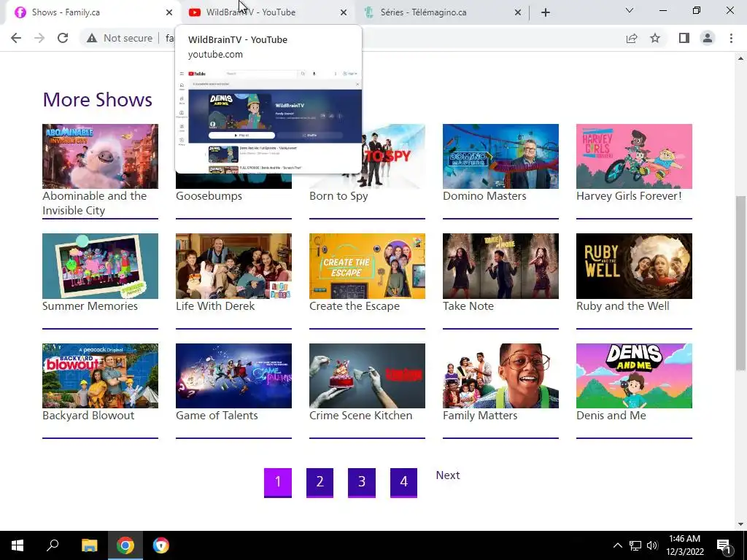Open a new browser tab
This screenshot has height=560, width=747.
click(x=546, y=12)
